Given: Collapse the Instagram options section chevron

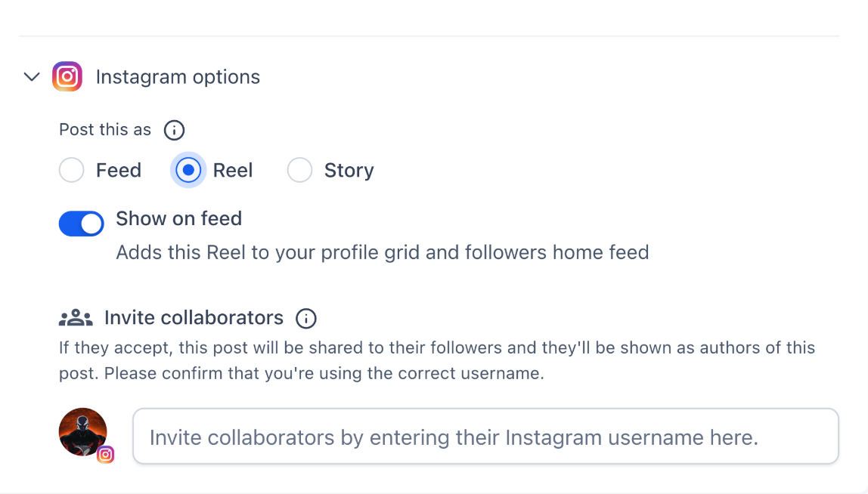Looking at the screenshot, I should click(x=32, y=77).
